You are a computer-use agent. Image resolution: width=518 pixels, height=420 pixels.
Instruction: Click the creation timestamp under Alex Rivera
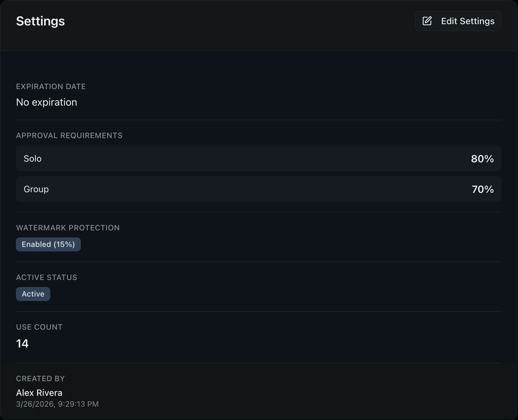(57, 404)
